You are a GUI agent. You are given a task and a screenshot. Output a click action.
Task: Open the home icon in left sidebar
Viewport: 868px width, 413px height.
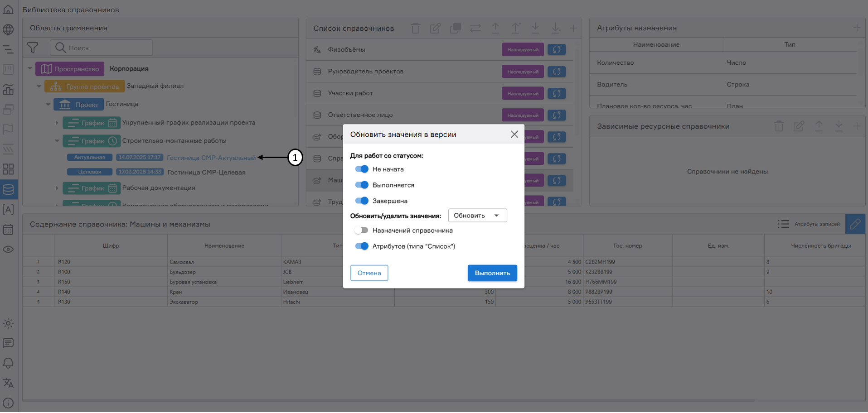tap(8, 10)
